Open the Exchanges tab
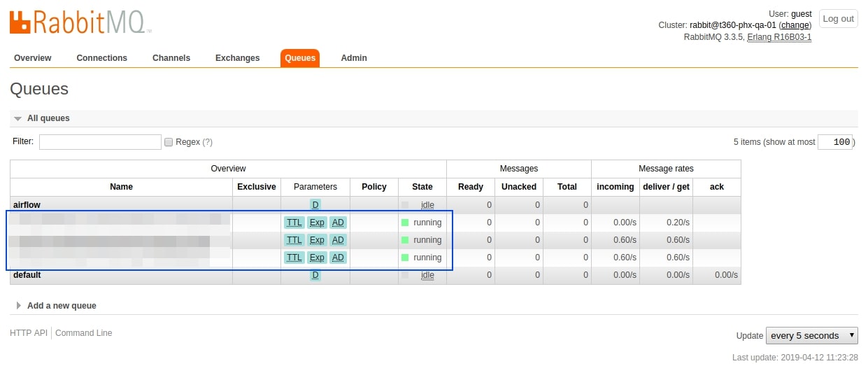868x373 pixels. 237,58
